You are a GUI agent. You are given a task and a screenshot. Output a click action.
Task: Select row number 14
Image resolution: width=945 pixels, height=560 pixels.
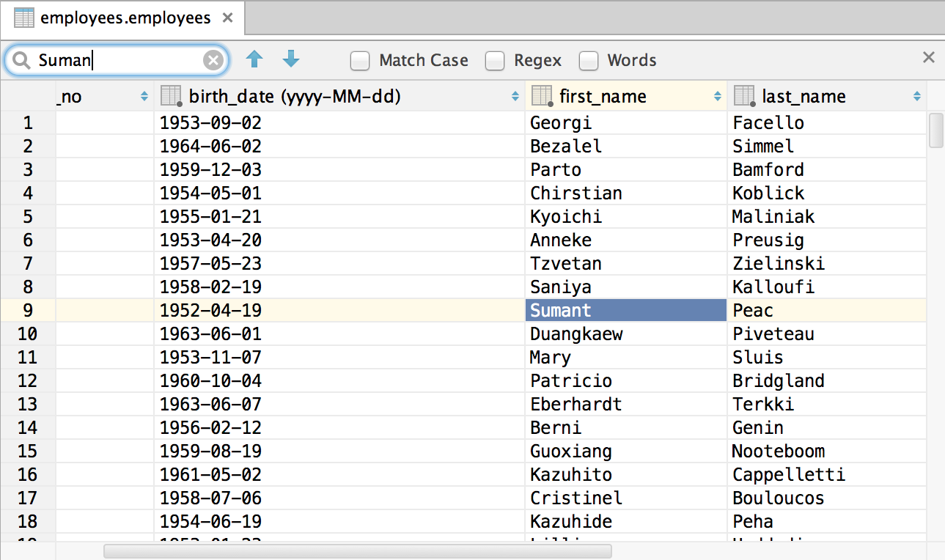click(28, 427)
